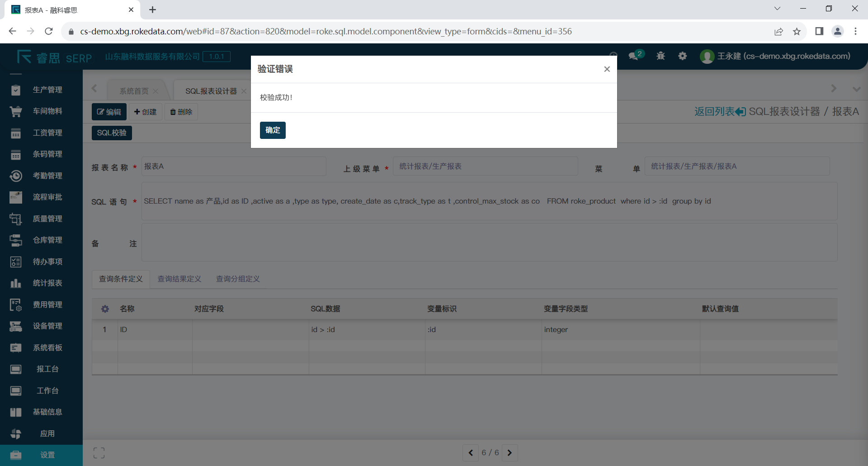Click the 确定 button in the dialog
Image resolution: width=868 pixels, height=466 pixels.
(x=272, y=130)
